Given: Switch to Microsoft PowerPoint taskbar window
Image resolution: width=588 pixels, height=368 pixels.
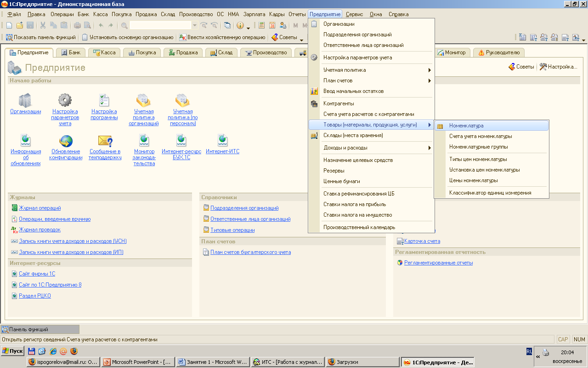Looking at the screenshot, I should pyautogui.click(x=138, y=362).
